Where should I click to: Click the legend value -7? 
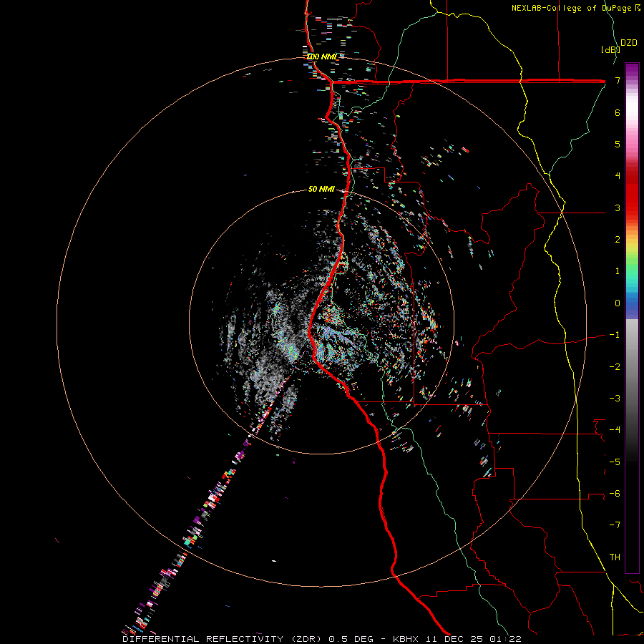tap(615, 525)
